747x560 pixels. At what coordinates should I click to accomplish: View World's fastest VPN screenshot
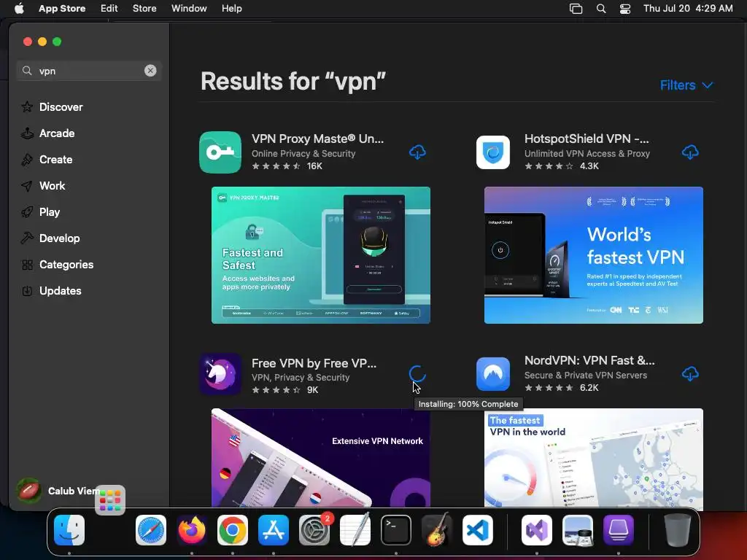point(594,255)
